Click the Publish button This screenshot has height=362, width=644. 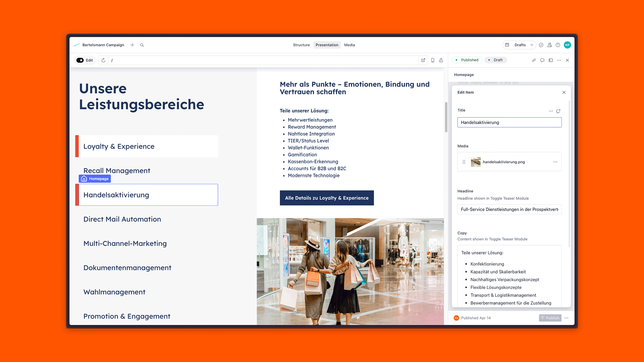click(550, 318)
